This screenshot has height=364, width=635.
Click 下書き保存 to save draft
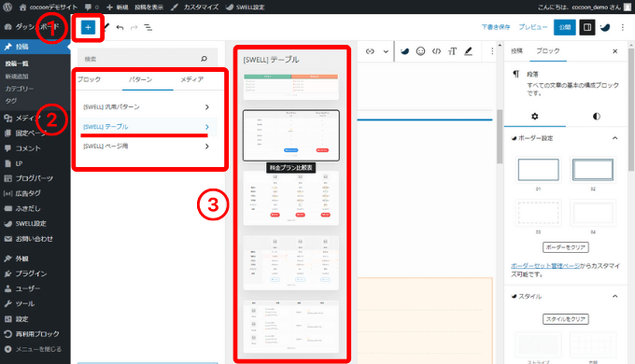pyautogui.click(x=496, y=27)
